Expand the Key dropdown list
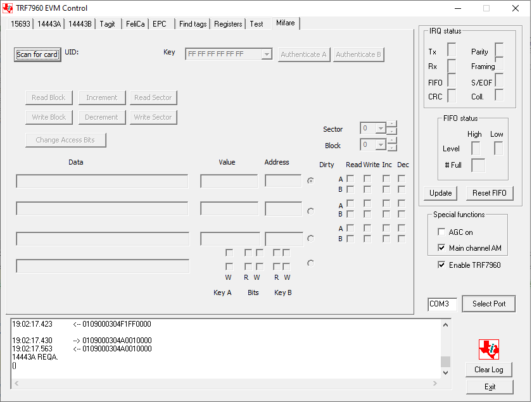Screen dimensions: 532x402 point(267,54)
